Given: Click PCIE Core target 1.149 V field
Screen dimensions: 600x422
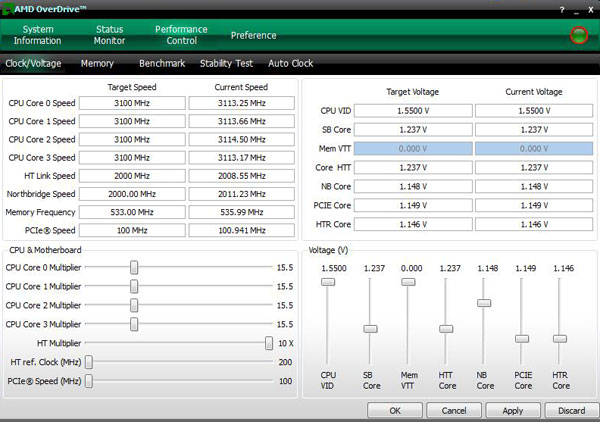Looking at the screenshot, I should point(413,205).
